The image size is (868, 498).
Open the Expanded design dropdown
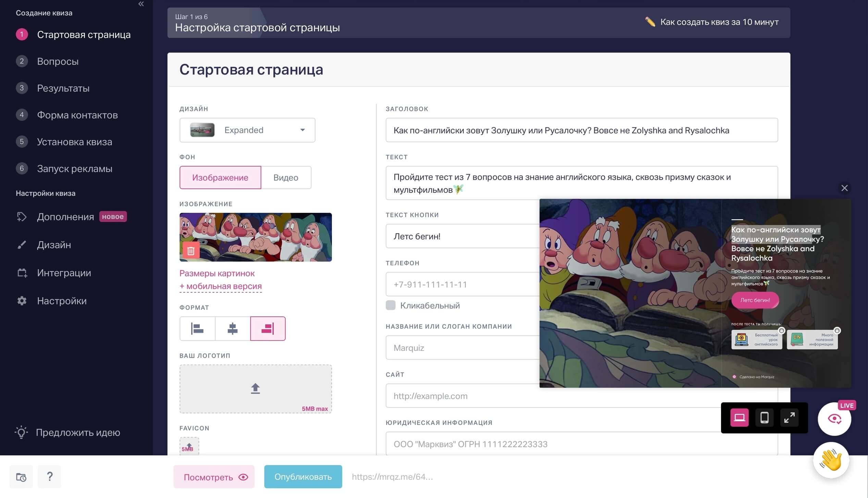coord(247,130)
